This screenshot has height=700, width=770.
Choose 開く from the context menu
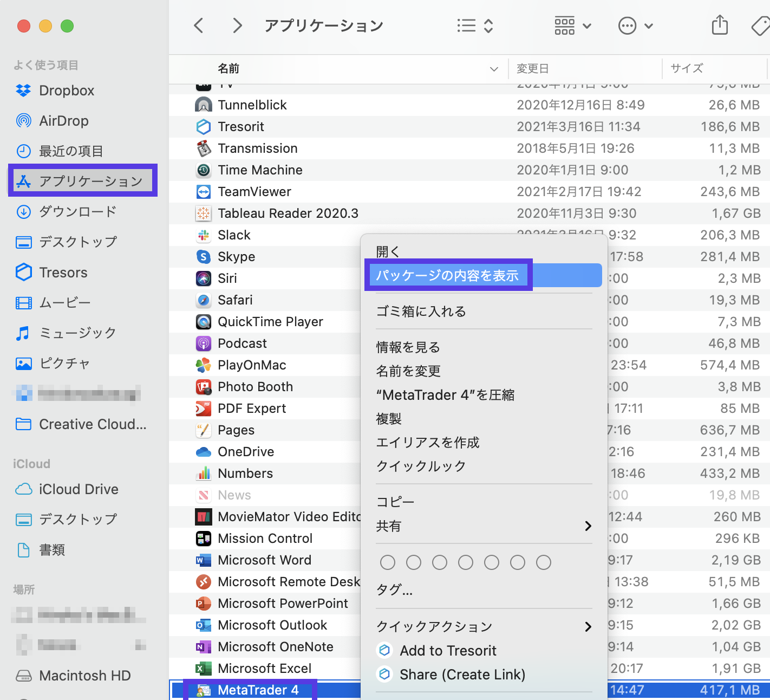(388, 251)
